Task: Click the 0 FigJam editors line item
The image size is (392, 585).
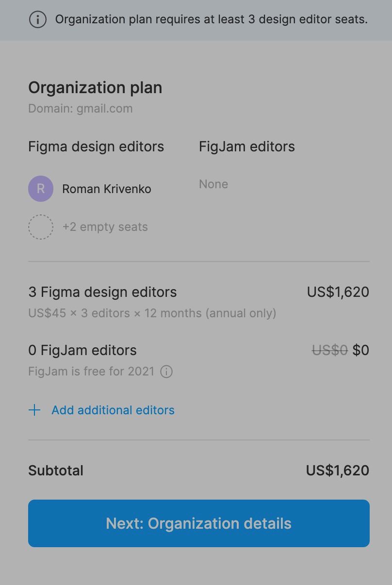Action: point(82,350)
